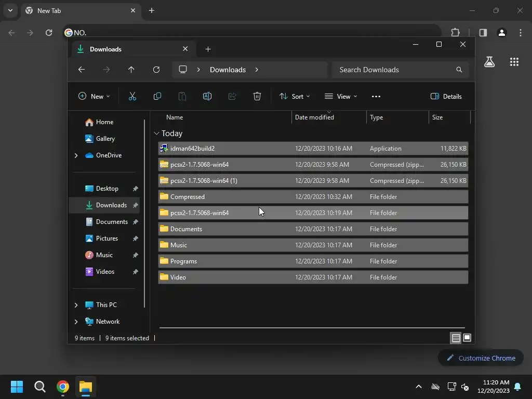This screenshot has height=399, width=532.
Task: Open a new Chrome tab
Action: pyautogui.click(x=152, y=10)
